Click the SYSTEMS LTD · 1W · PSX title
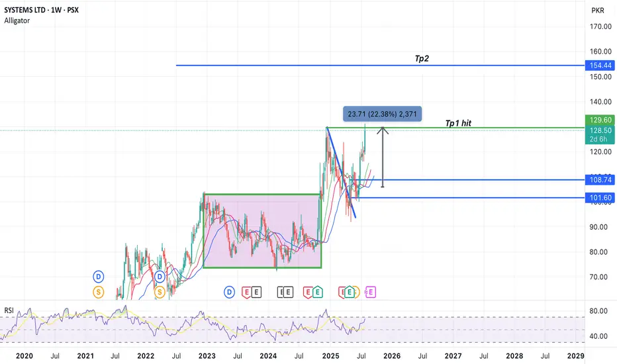This screenshot has height=364, width=617. pos(41,10)
